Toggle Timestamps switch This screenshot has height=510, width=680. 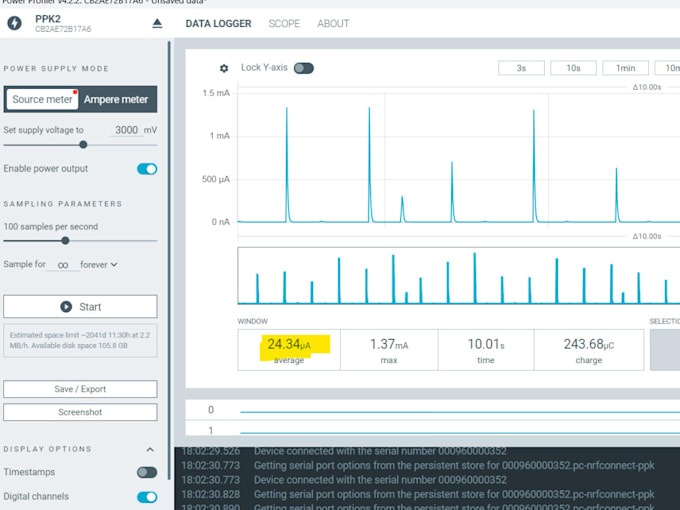click(x=147, y=472)
